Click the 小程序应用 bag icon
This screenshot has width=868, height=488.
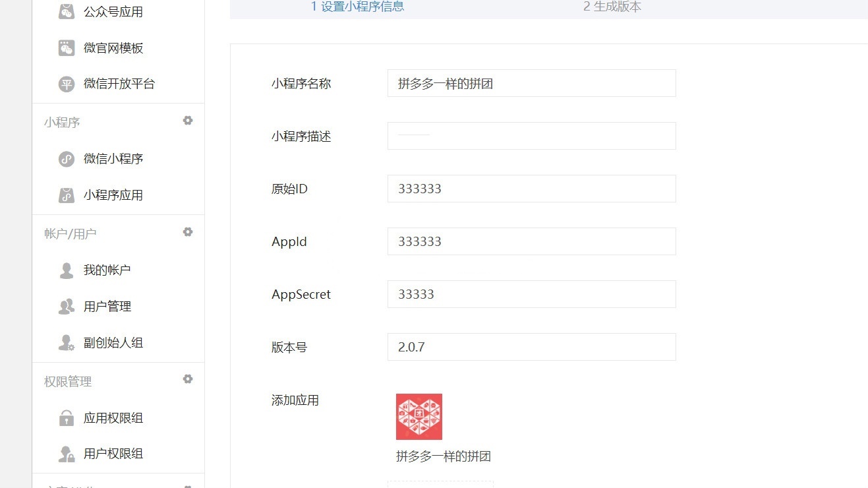coord(67,195)
